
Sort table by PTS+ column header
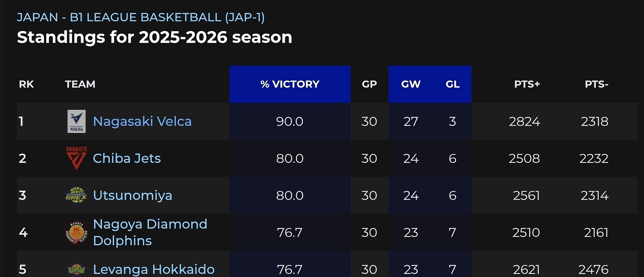coord(527,84)
